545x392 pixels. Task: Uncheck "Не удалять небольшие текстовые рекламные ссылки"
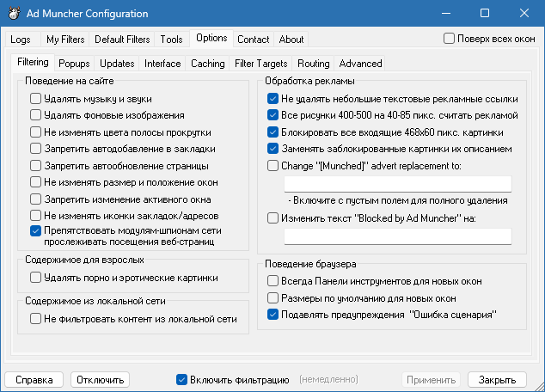(272, 99)
